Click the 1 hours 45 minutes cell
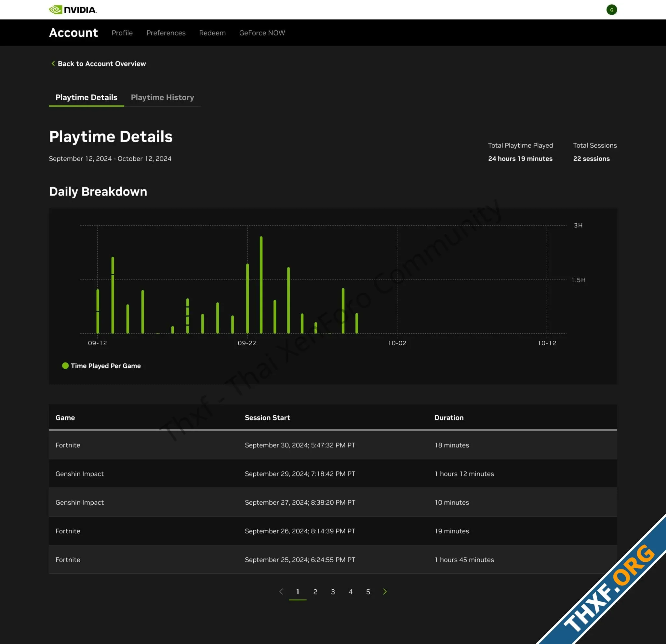Viewport: 666px width, 644px height. (x=464, y=559)
